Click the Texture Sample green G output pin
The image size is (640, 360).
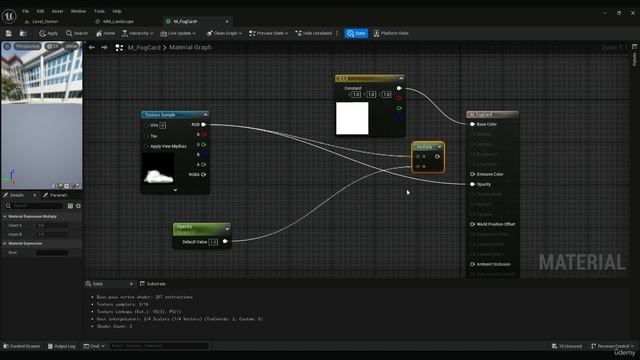pos(203,144)
